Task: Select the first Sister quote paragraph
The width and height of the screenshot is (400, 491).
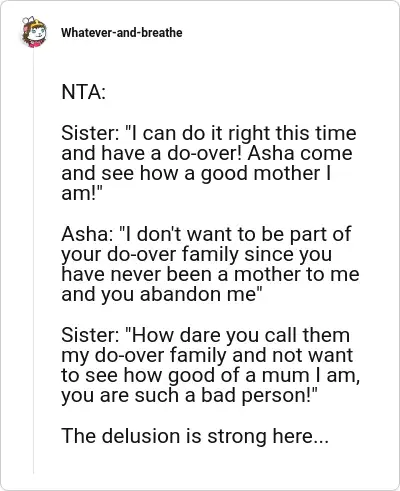Action: tap(209, 163)
